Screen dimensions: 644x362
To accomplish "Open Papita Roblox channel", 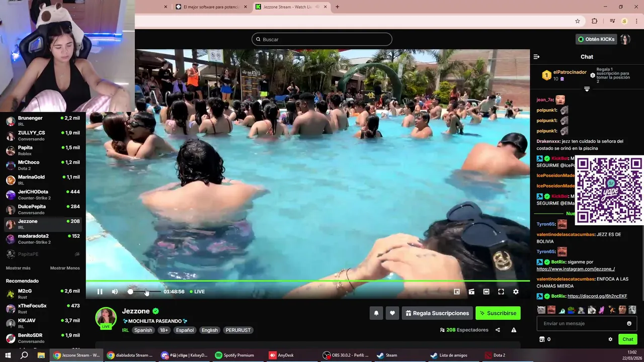I will coord(43,150).
